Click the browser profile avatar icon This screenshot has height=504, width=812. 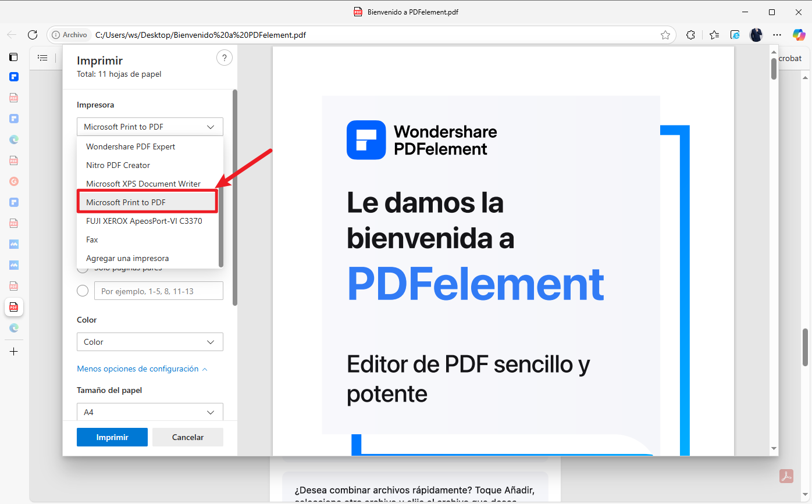point(756,35)
